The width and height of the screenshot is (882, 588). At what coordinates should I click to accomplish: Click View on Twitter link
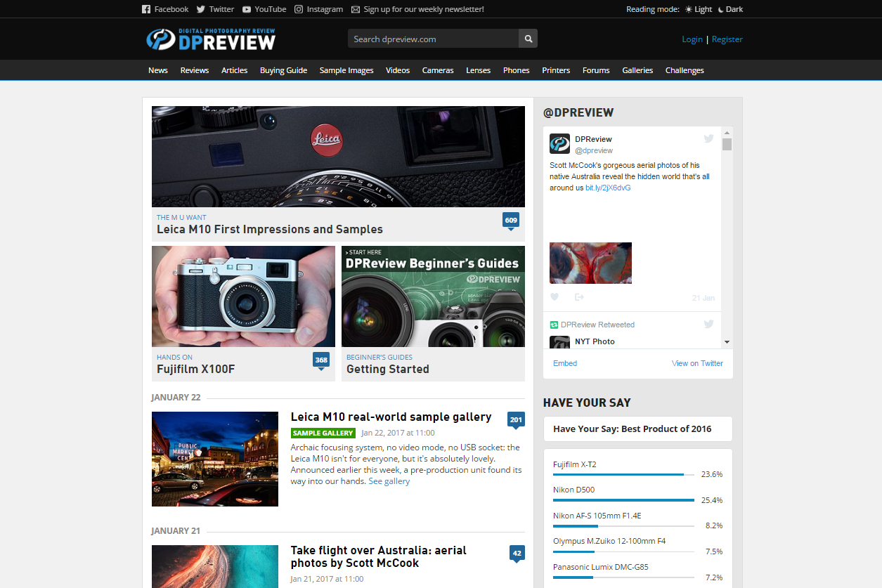tap(697, 363)
